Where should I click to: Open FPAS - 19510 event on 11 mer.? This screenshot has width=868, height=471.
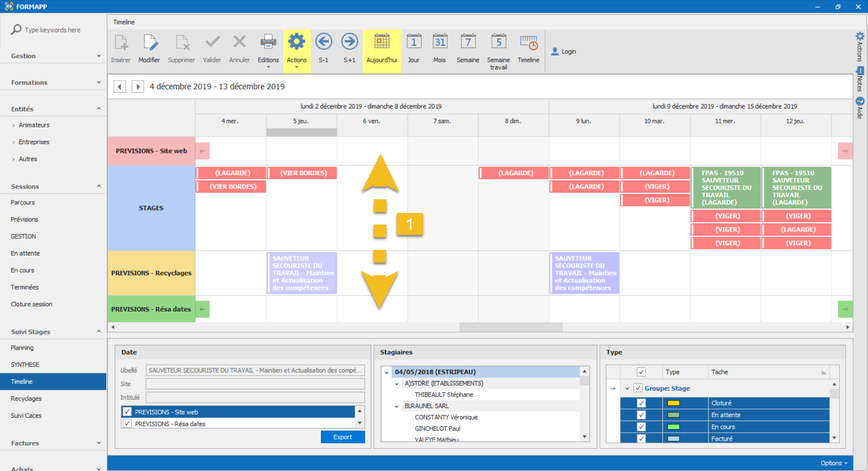click(x=726, y=188)
